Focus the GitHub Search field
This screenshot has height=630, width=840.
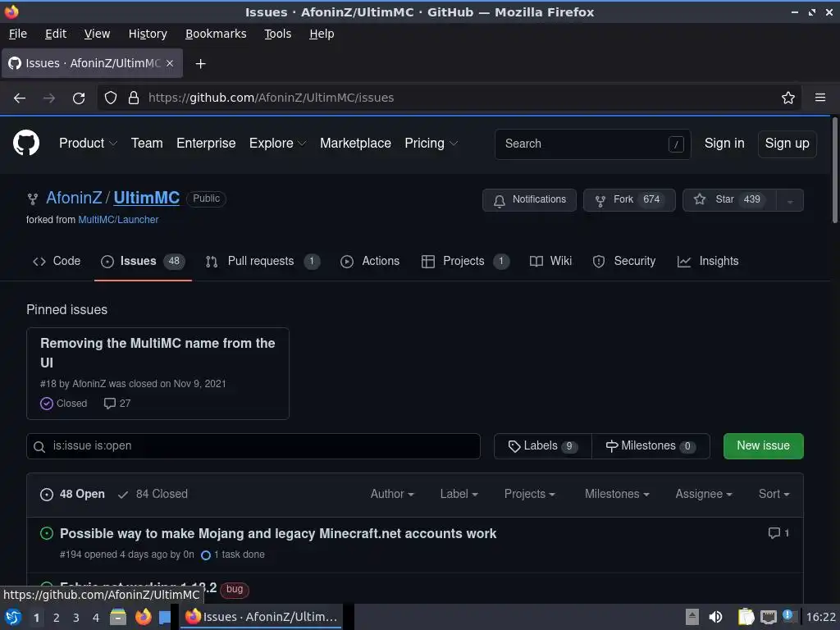[x=592, y=144]
